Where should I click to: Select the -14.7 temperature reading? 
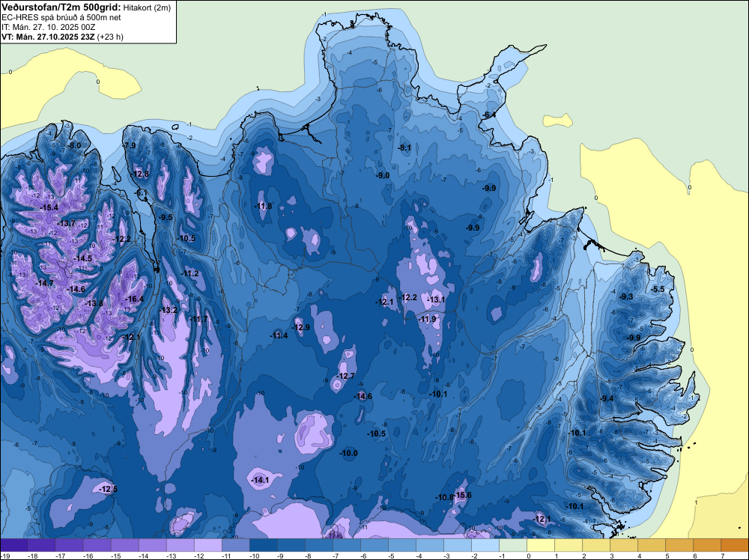44,283
